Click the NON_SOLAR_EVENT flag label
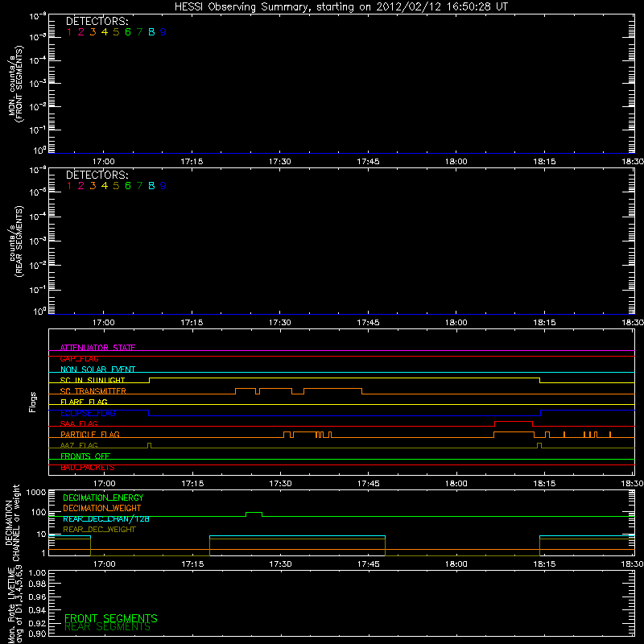 (x=97, y=369)
